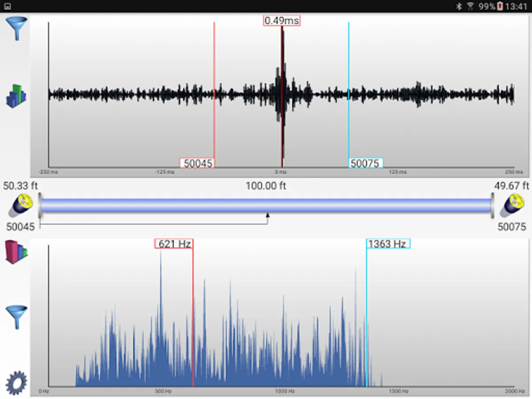
Task: Select the 621 Hz low-frequency cutoff marker
Action: [174, 243]
